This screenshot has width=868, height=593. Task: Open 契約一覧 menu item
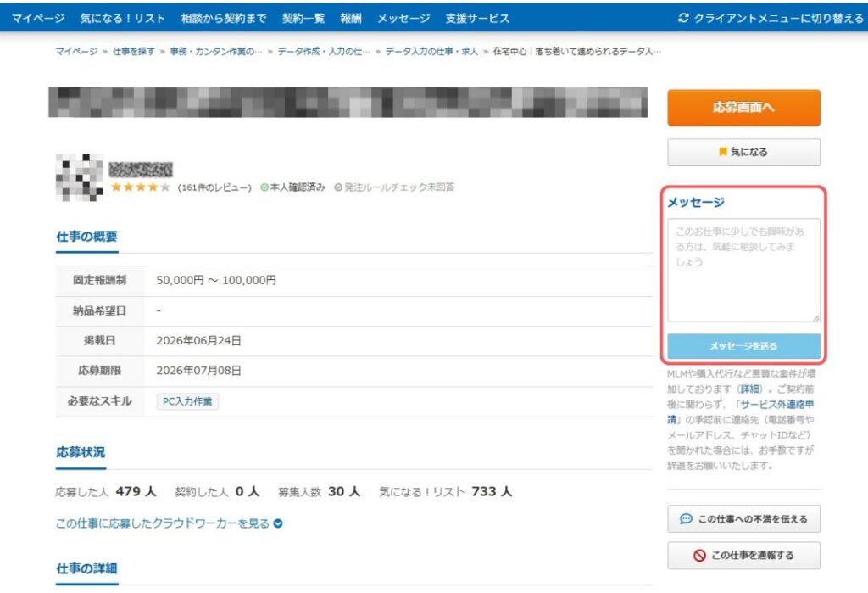pos(303,19)
